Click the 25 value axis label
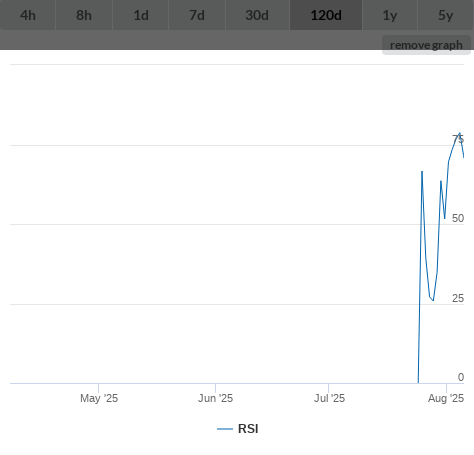This screenshot has height=455, width=474. (458, 298)
